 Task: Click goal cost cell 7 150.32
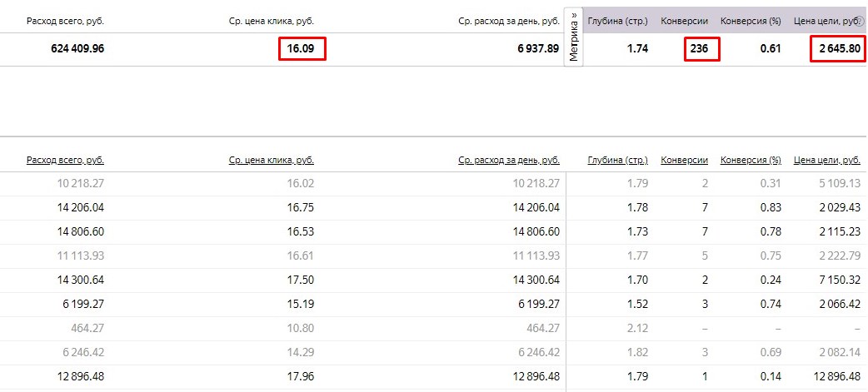pos(841,280)
